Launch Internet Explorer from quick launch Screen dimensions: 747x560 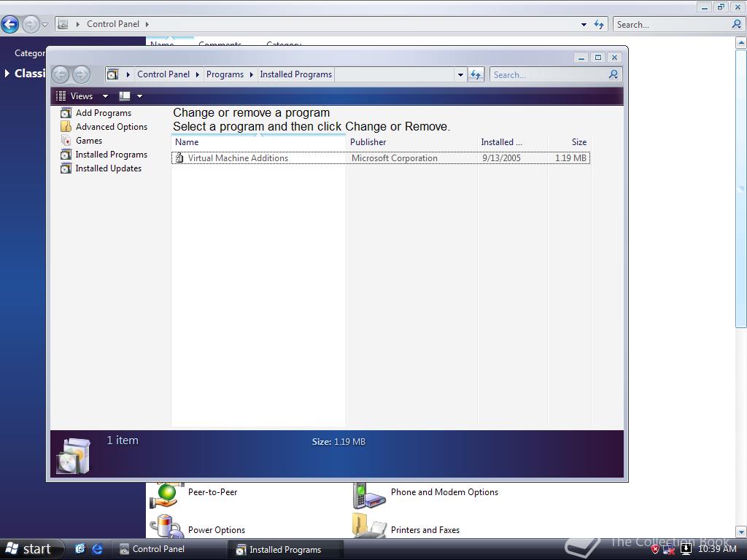click(97, 549)
